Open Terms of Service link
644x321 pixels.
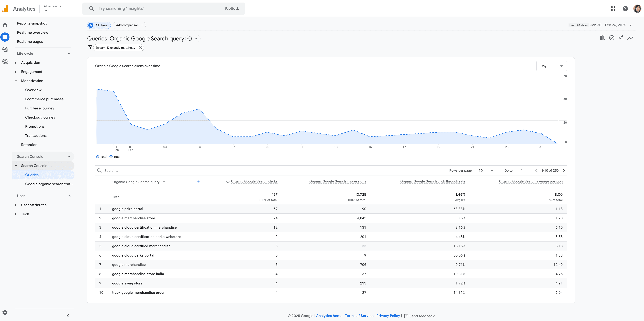click(359, 316)
